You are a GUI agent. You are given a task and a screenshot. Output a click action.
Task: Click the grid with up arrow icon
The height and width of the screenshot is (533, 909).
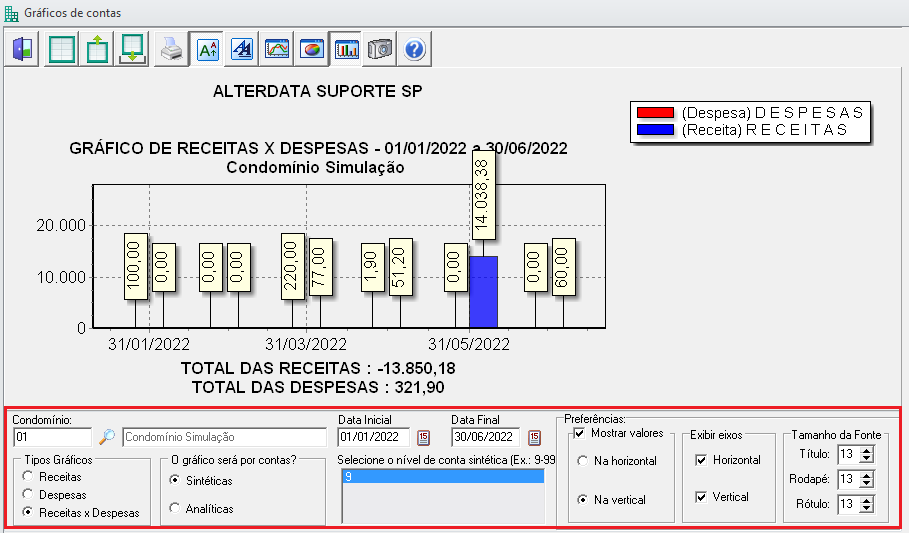pyautogui.click(x=97, y=49)
